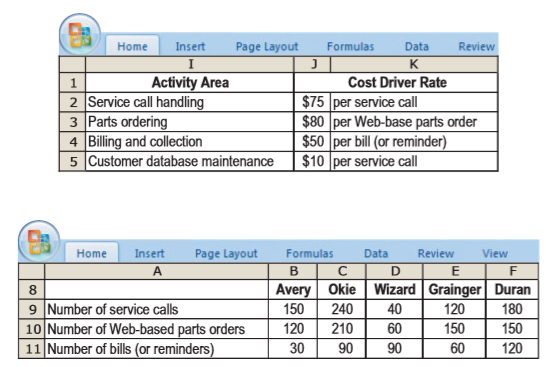Select Number of bills (or reminders) cell
This screenshot has width=553, height=367.
tap(157, 349)
